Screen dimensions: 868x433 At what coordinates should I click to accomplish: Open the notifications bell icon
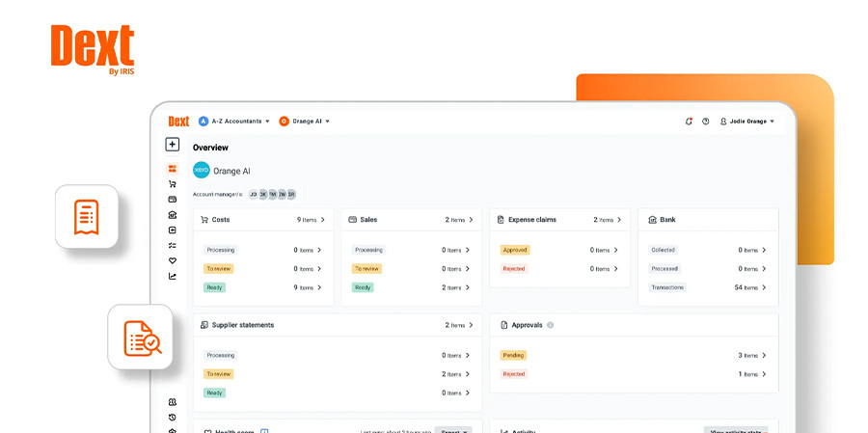689,122
